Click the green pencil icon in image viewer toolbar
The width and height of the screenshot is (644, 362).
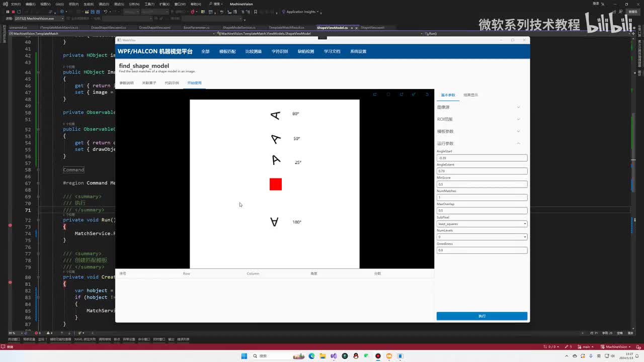[414, 95]
